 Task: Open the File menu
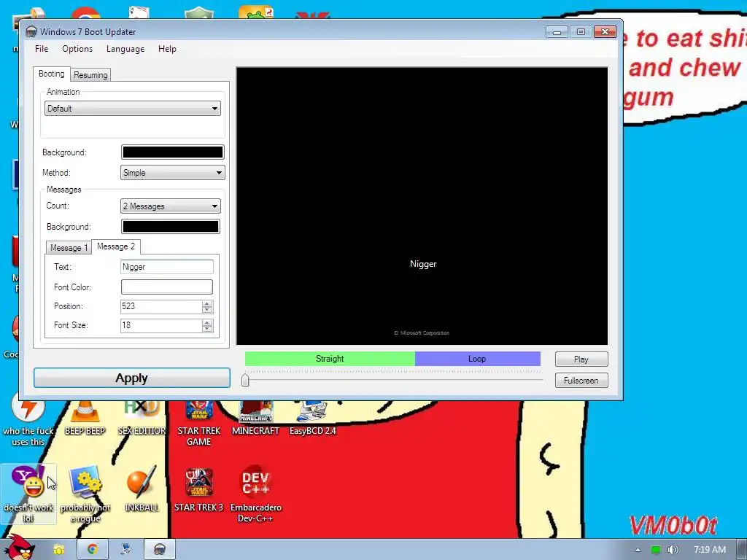[x=42, y=49]
